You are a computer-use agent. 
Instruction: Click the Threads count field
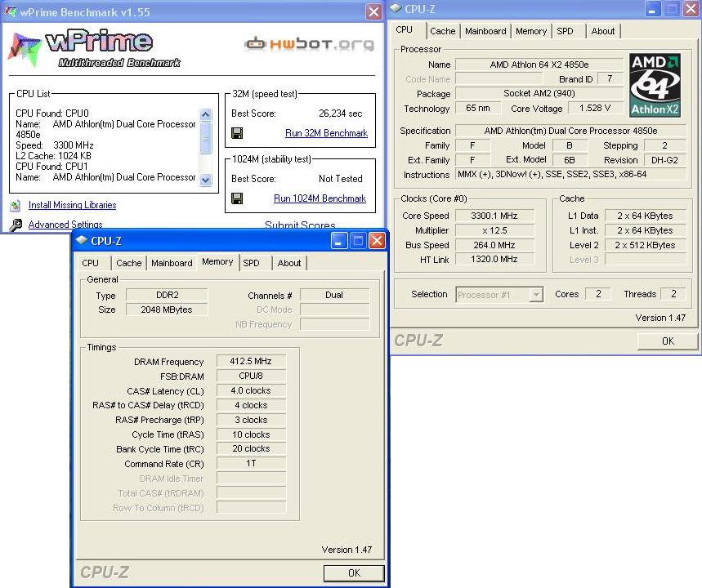pyautogui.click(x=673, y=294)
